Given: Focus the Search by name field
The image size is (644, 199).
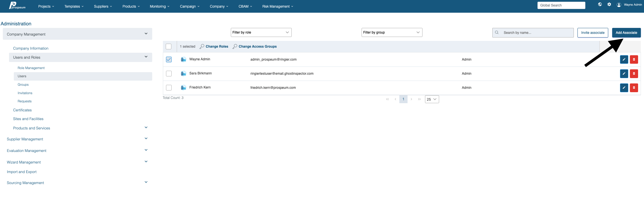Looking at the screenshot, I should coord(533,33).
